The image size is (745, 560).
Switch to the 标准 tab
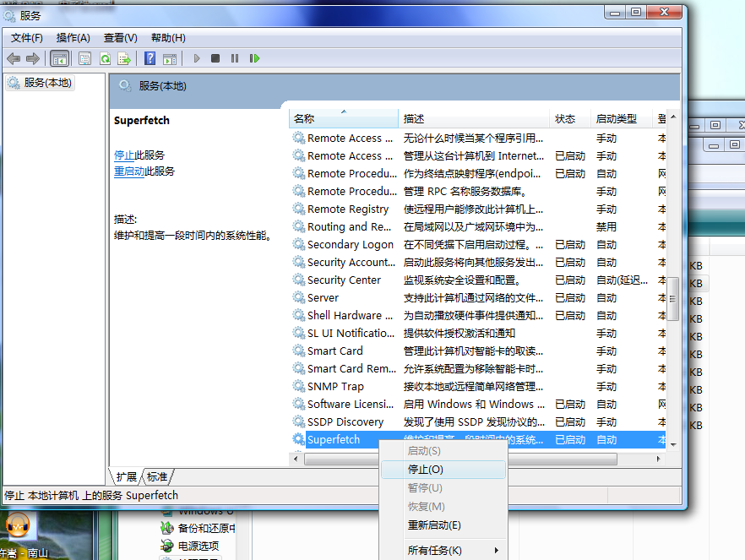pyautogui.click(x=157, y=477)
